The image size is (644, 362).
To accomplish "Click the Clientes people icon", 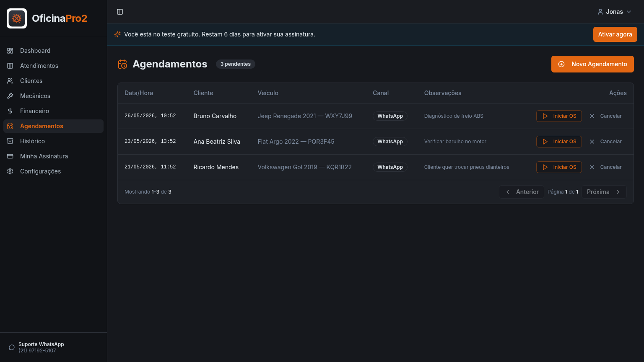I will click(10, 81).
